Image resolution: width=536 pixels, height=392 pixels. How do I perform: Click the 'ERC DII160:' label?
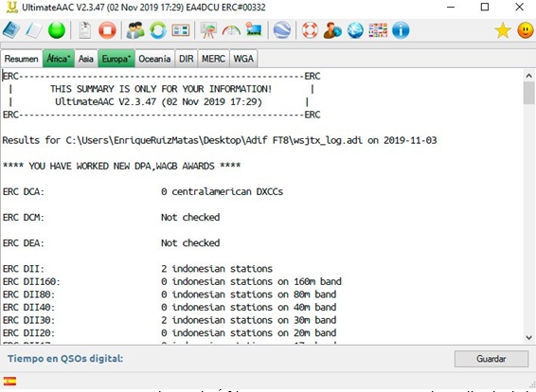click(x=31, y=281)
